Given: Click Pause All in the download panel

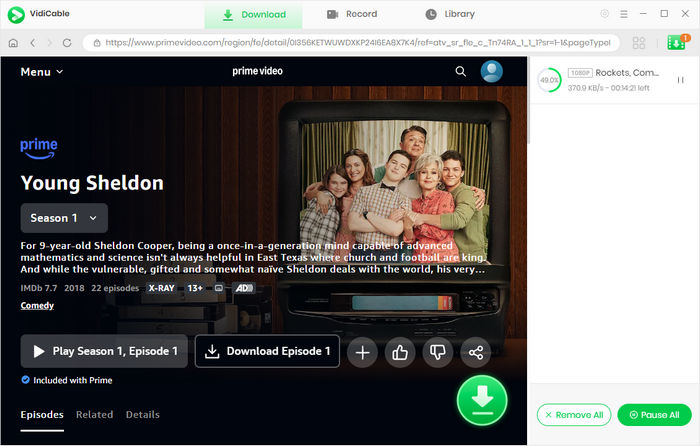Looking at the screenshot, I should (x=654, y=415).
